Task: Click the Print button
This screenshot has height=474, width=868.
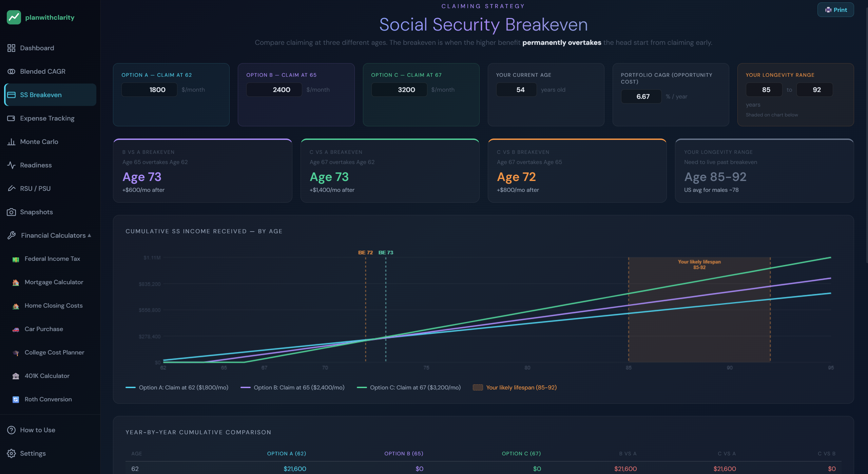Action: pos(835,10)
